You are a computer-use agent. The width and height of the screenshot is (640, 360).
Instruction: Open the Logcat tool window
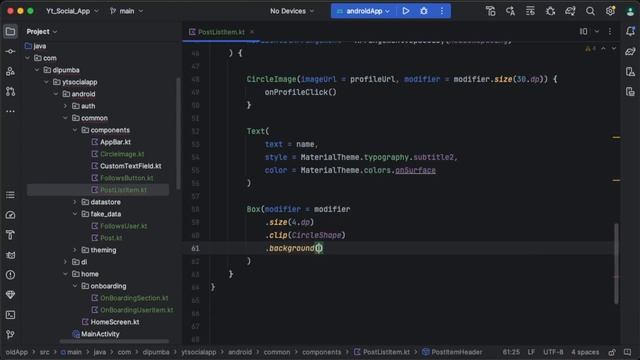pos(10,255)
